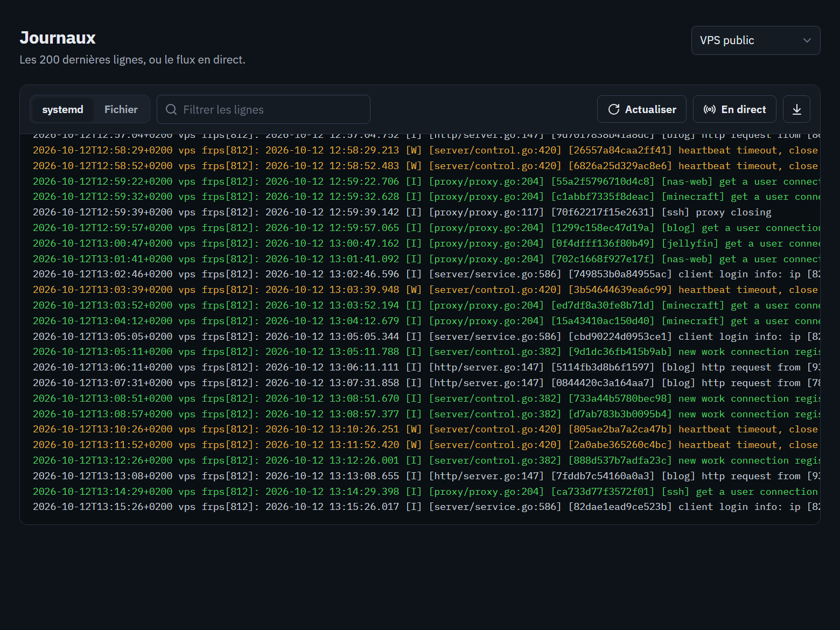
Task: Select the 12:58:52 heartbeat timeout log line
Action: point(425,166)
